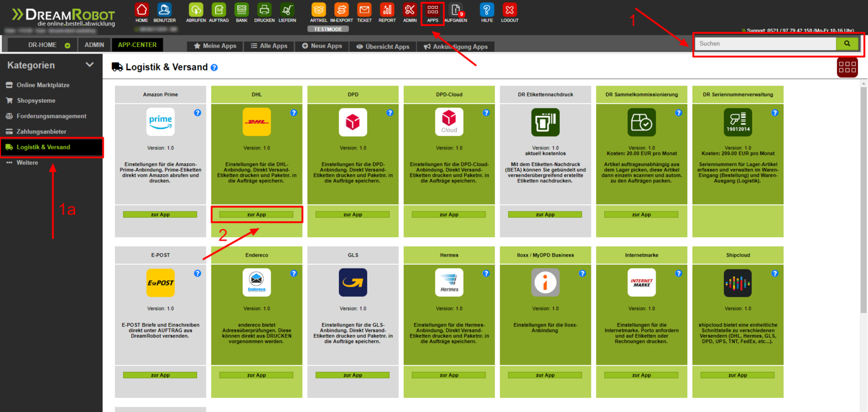
Task: Open the Meine Apps tab
Action: pos(215,46)
